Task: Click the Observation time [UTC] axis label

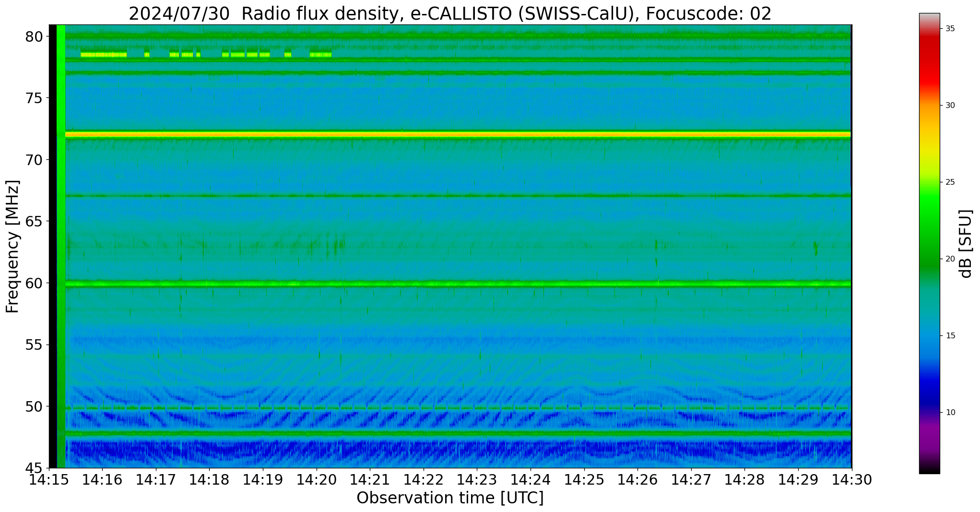Action: pyautogui.click(x=450, y=498)
